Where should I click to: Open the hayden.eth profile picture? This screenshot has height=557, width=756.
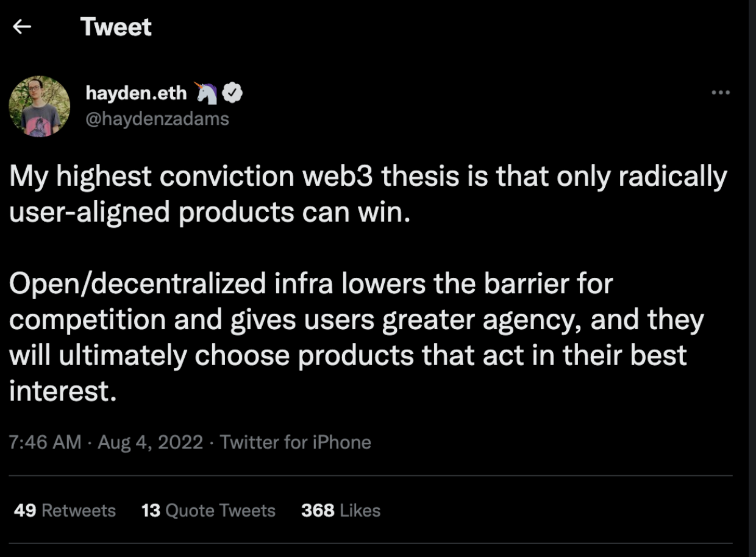pyautogui.click(x=39, y=106)
